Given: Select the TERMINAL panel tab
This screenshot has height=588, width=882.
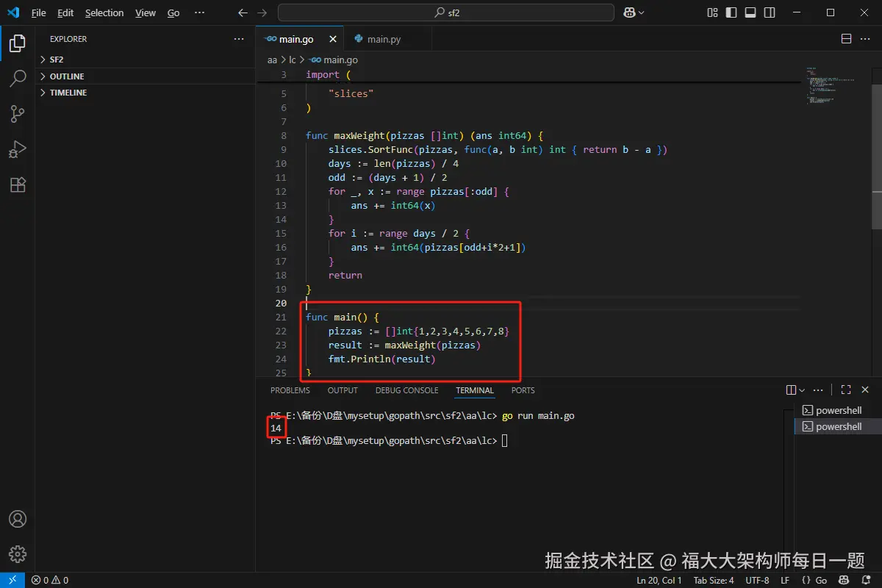Looking at the screenshot, I should coord(475,390).
